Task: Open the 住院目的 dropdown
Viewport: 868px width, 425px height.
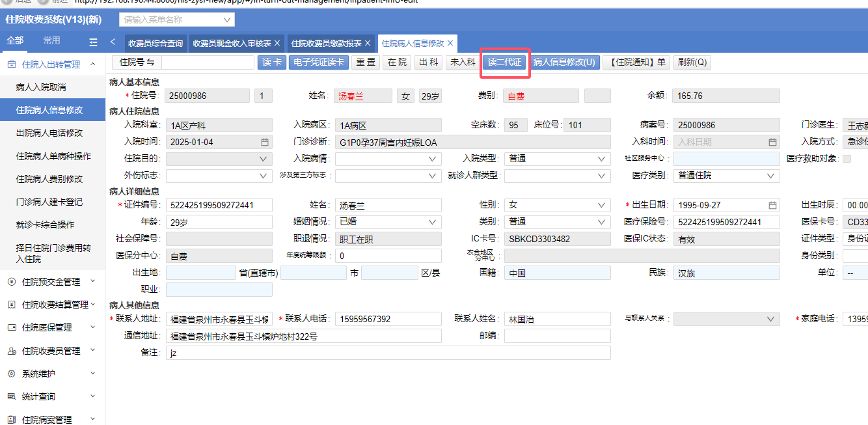Action: click(264, 159)
